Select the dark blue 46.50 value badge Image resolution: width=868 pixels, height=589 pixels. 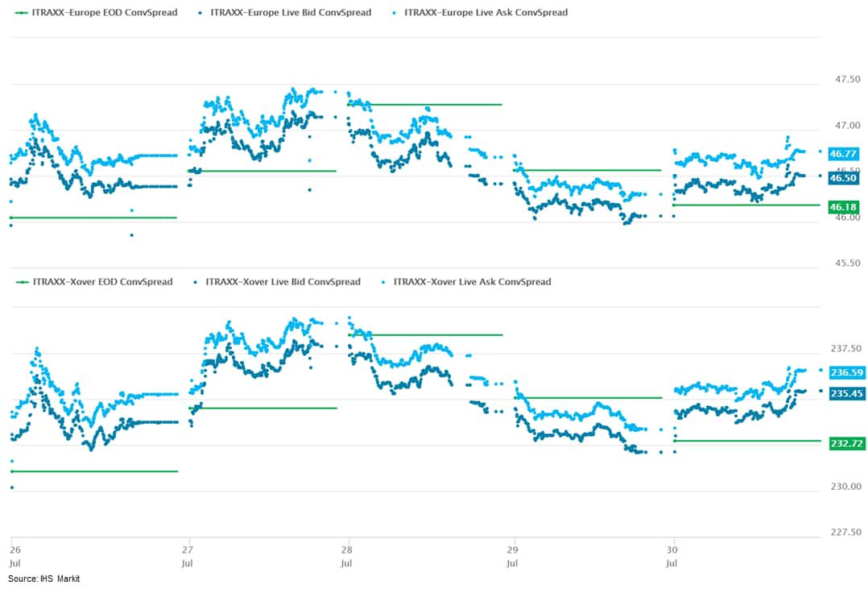point(843,179)
